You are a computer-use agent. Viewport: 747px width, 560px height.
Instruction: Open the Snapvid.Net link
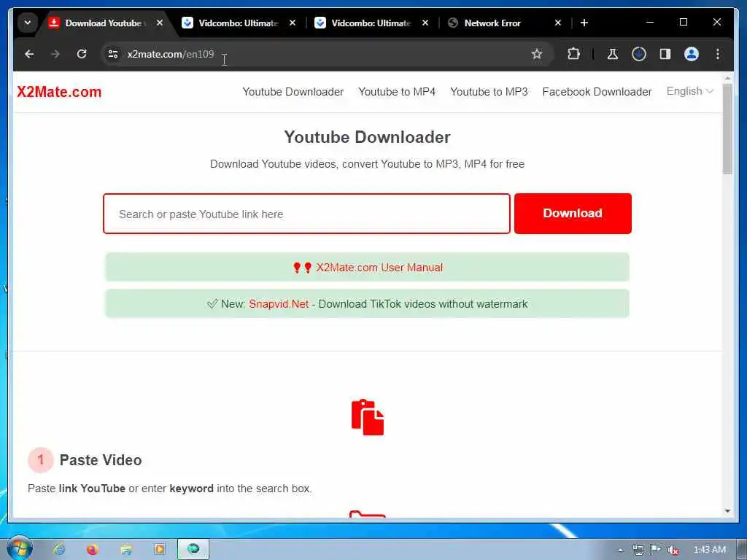(279, 304)
